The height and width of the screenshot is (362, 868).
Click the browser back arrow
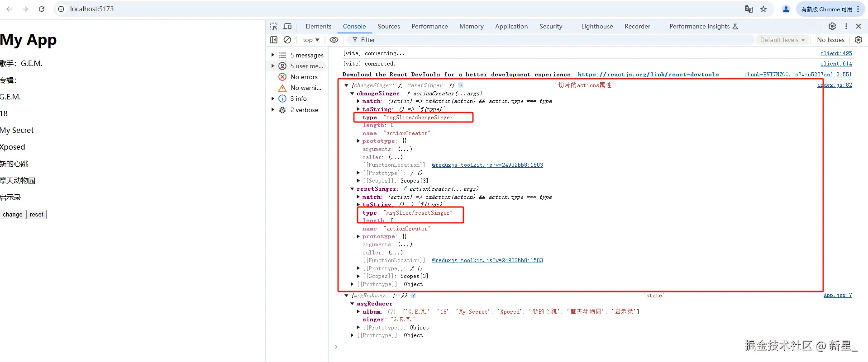coord(10,9)
